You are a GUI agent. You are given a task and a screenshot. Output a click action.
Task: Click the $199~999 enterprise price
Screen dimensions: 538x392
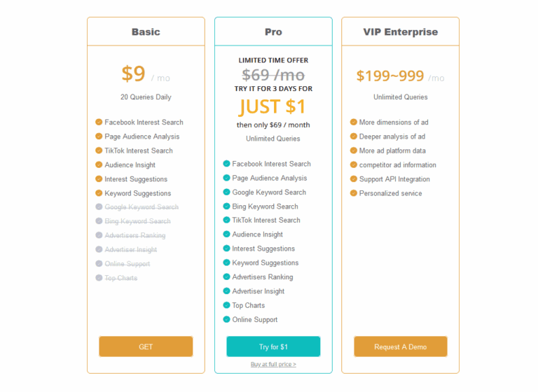pyautogui.click(x=390, y=76)
